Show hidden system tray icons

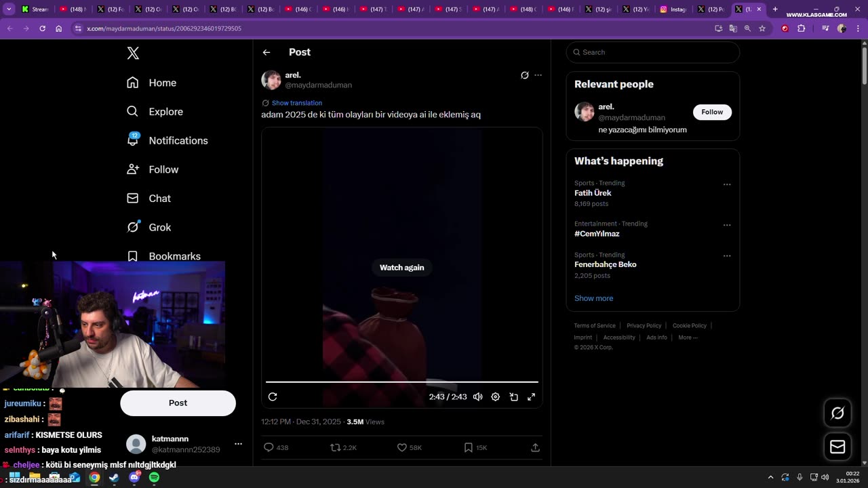(x=770, y=477)
